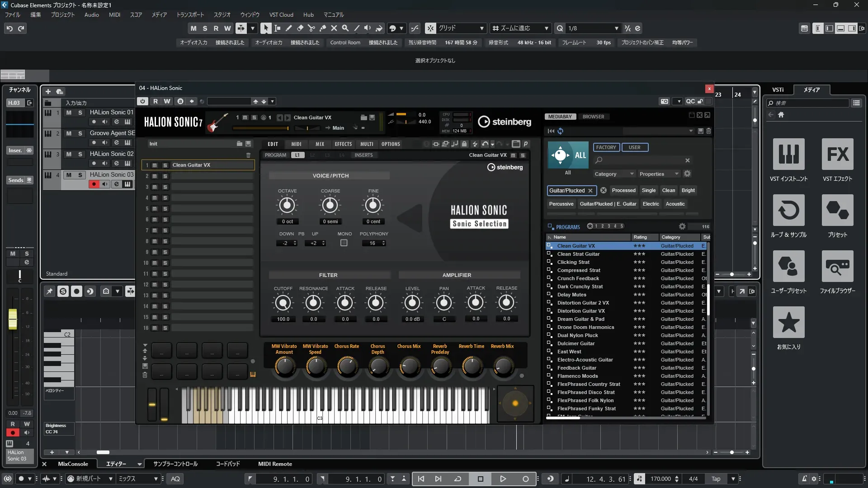Open the VST Effects (FX) tile
This screenshot has height=488, width=868.
click(x=837, y=155)
